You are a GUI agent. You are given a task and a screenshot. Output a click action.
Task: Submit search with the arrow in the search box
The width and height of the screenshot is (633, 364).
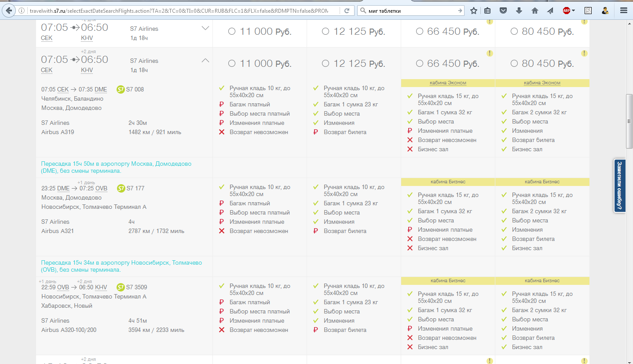(460, 11)
